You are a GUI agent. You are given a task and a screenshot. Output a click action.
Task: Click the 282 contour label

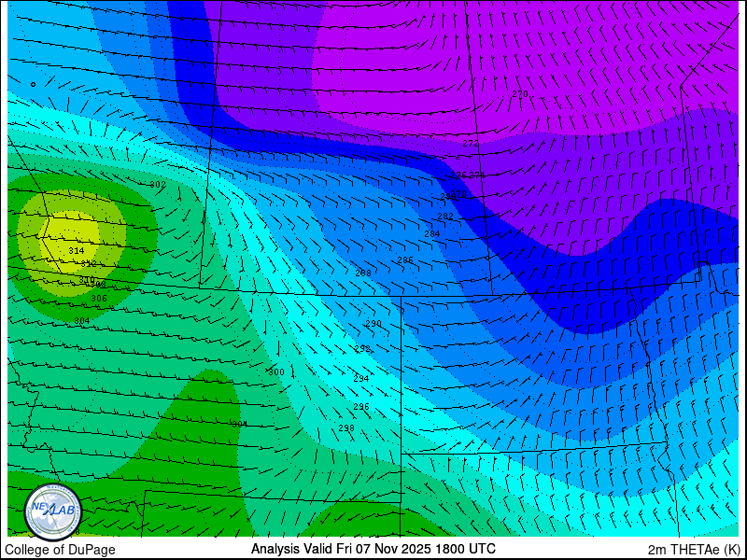point(445,217)
